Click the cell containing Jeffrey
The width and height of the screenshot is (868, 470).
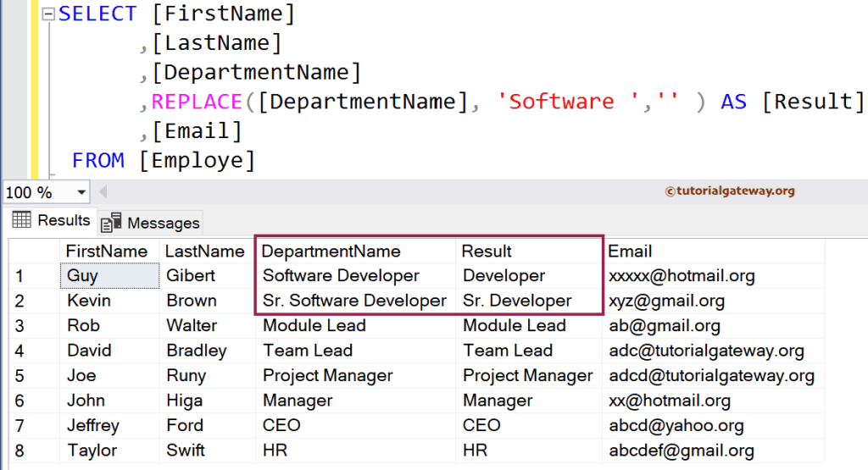click(109, 425)
